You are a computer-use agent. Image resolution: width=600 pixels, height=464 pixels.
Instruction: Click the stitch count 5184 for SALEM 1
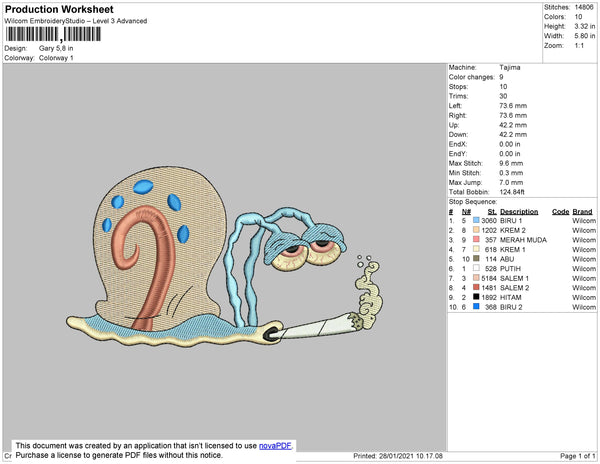pyautogui.click(x=489, y=278)
